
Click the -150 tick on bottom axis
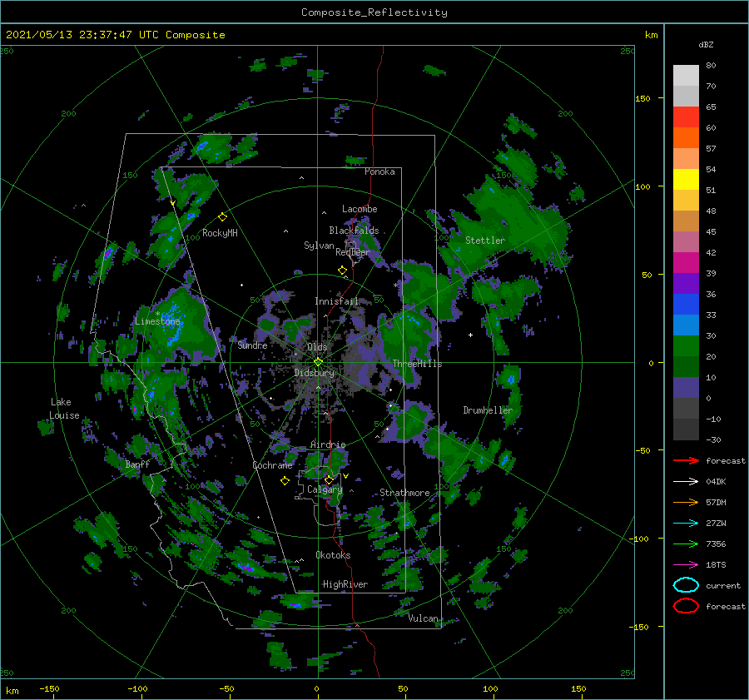pyautogui.click(x=49, y=688)
